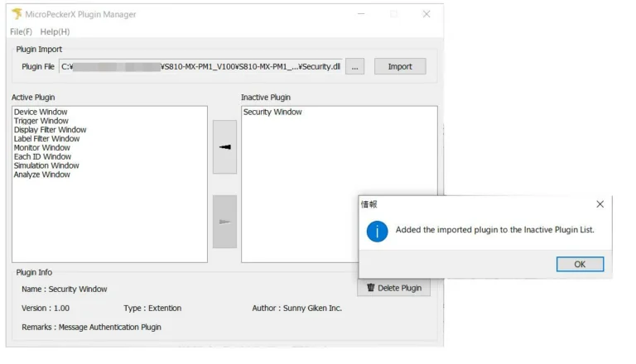Image resolution: width=636 pixels, height=364 pixels.
Task: Choose Display Filter Window plugin
Action: click(x=50, y=130)
